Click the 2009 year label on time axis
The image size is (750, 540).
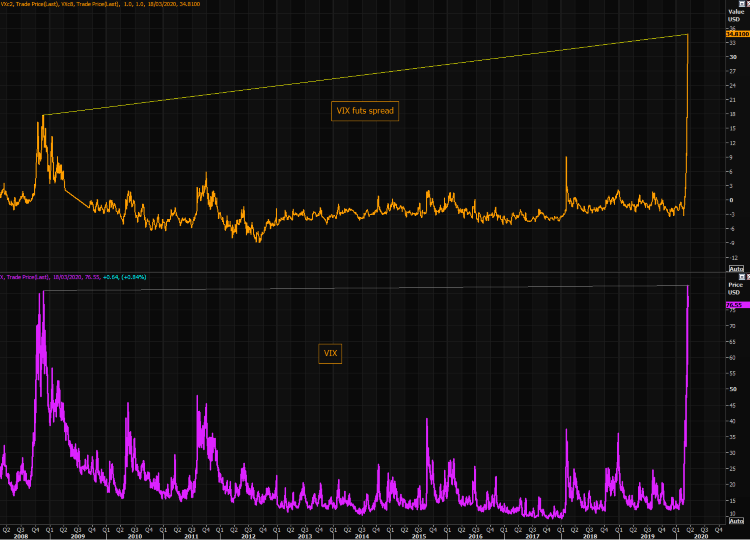(77, 536)
